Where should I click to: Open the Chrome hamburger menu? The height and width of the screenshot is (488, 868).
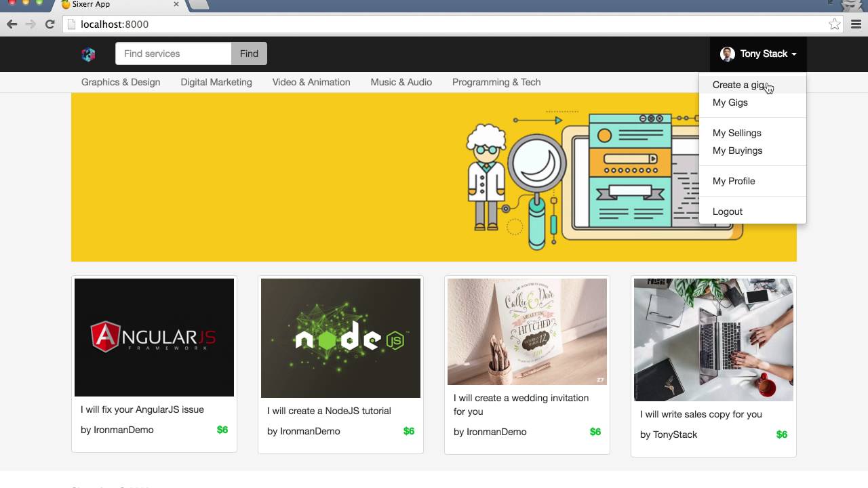tap(856, 24)
